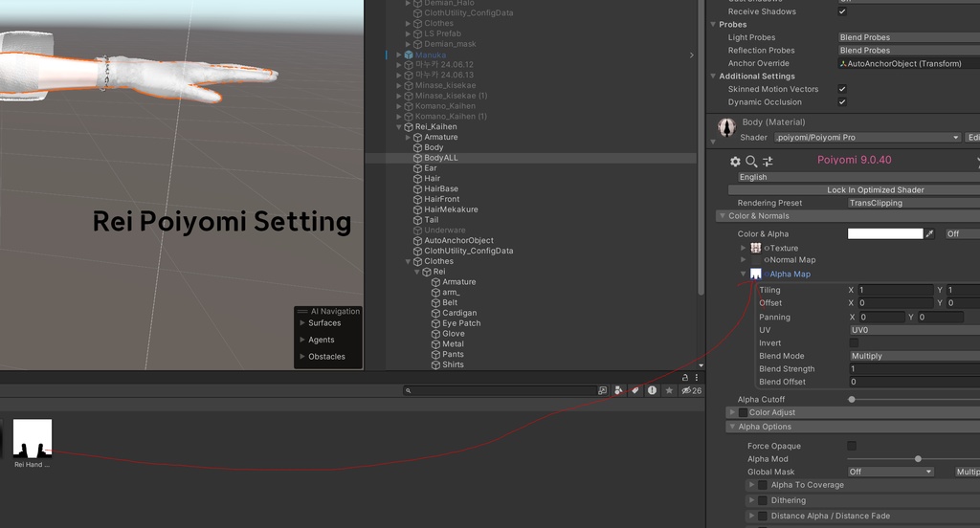Viewport: 980px width, 528px height.
Task: Enable Dithering checkbox
Action: (x=763, y=500)
